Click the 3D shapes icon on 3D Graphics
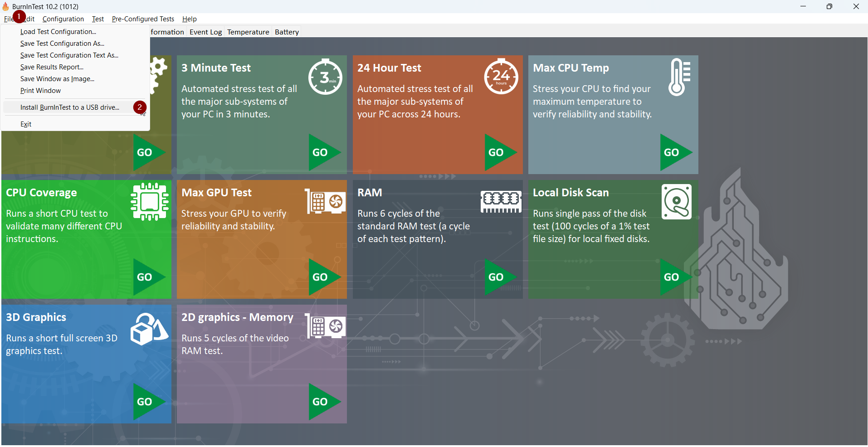868x447 pixels. (x=149, y=329)
